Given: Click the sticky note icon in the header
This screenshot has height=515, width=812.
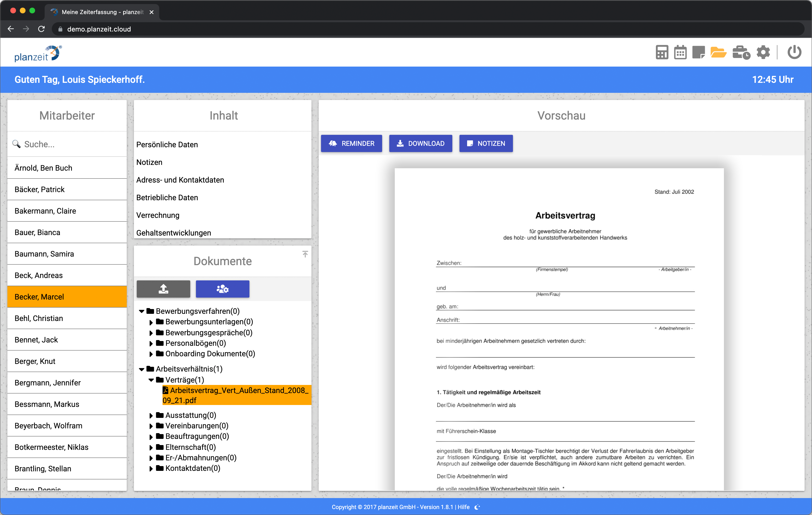Looking at the screenshot, I should click(698, 53).
